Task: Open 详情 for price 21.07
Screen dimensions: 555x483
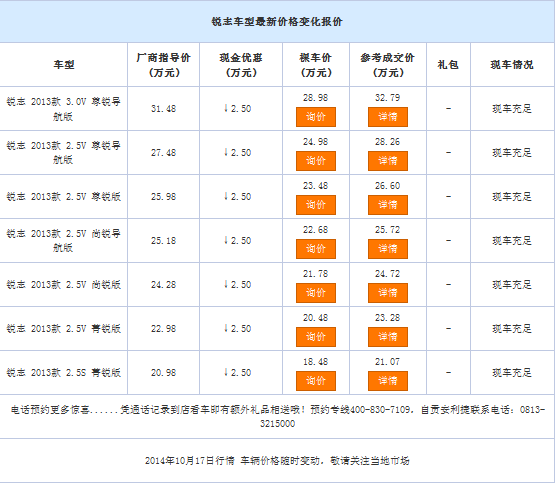Action: 388,381
